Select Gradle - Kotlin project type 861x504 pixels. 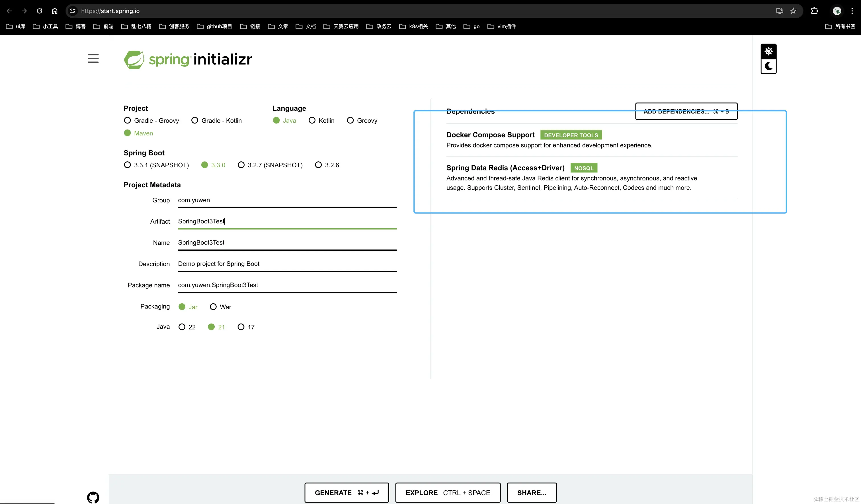(195, 121)
